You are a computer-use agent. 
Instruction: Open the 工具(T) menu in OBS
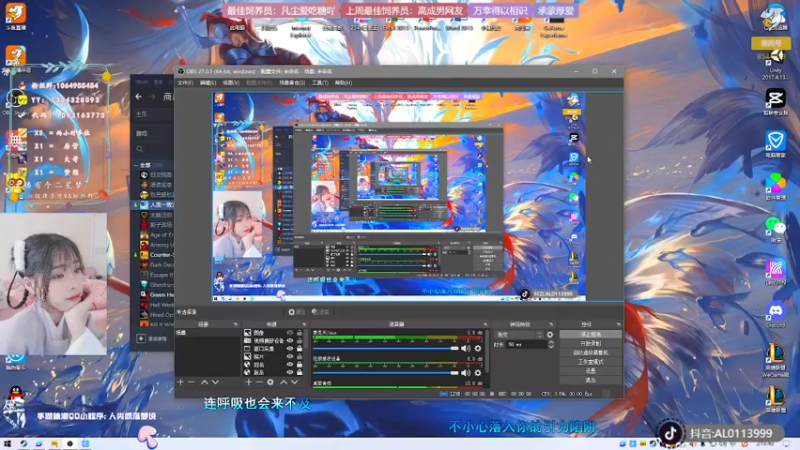tap(320, 83)
